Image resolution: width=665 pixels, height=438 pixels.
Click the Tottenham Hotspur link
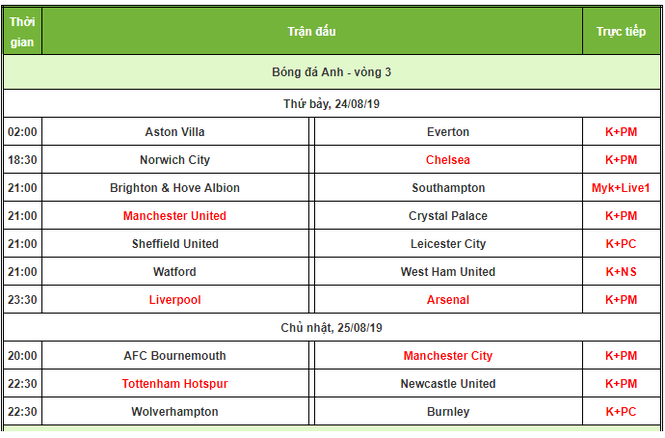pyautogui.click(x=175, y=384)
